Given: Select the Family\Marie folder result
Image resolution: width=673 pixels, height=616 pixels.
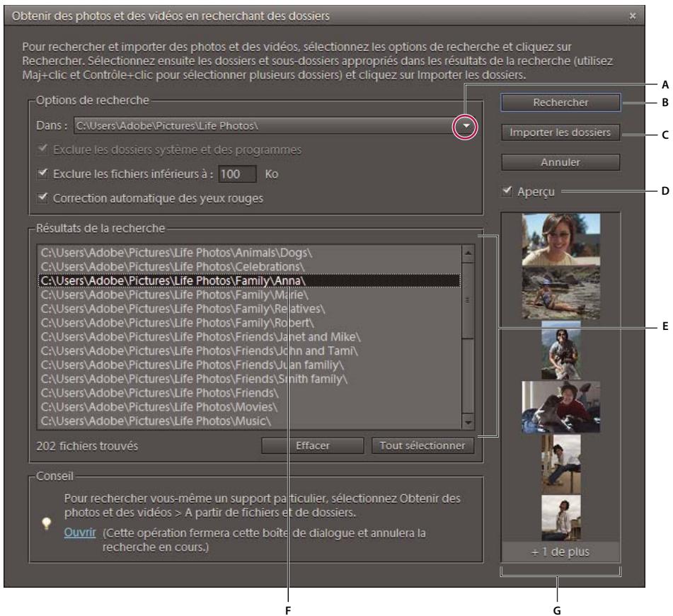Looking at the screenshot, I should pos(249,295).
